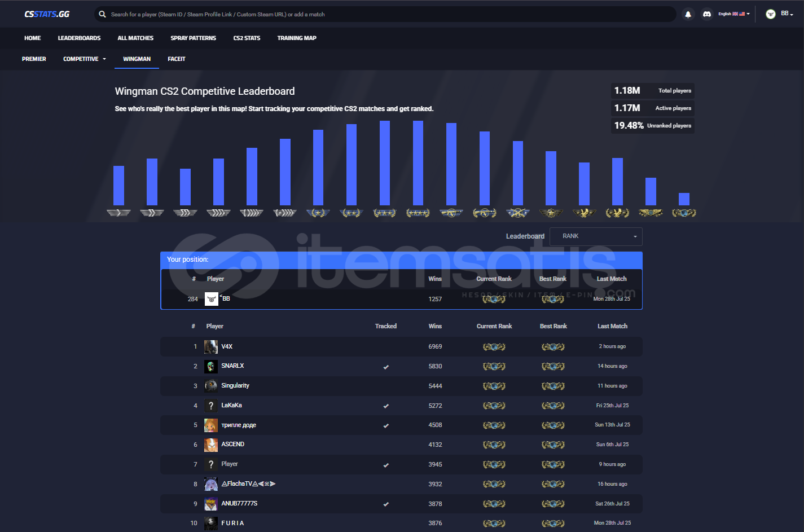Open BB profile link in Your position
The width and height of the screenshot is (804, 532).
tap(226, 299)
